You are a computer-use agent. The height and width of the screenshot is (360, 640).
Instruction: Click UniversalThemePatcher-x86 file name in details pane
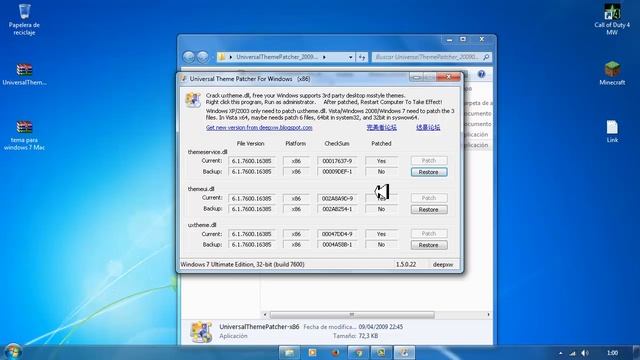tap(259, 327)
